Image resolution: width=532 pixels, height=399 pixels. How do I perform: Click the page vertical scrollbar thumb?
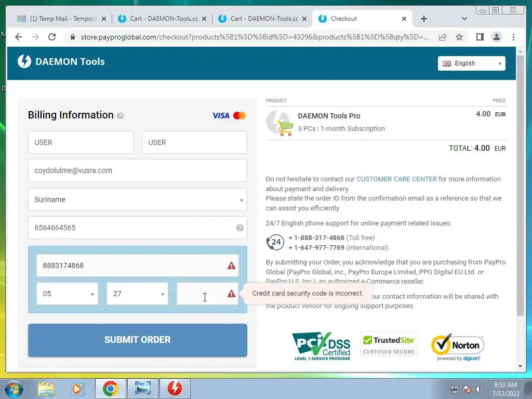[x=520, y=185]
